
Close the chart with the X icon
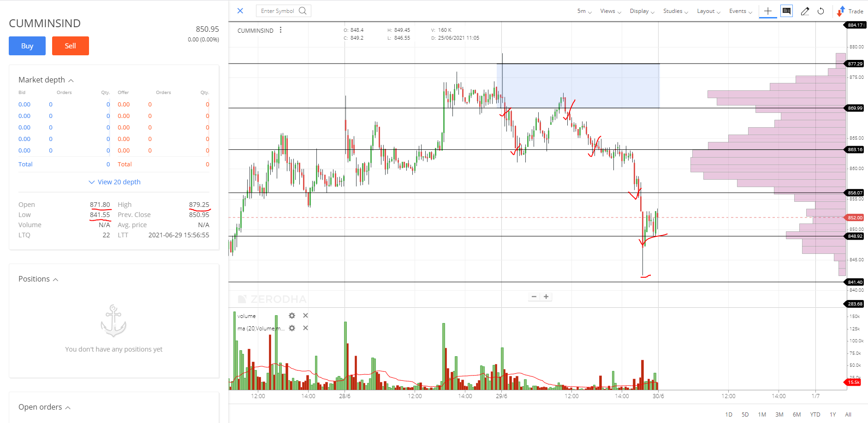tap(240, 11)
